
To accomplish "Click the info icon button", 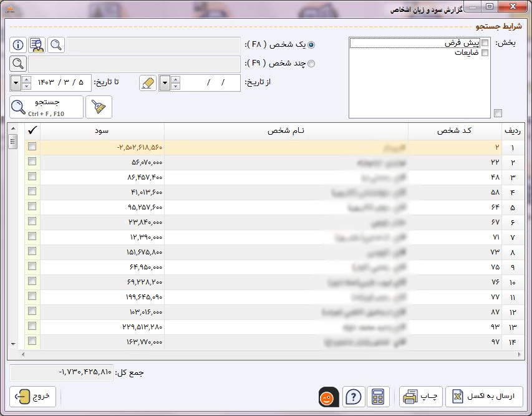I will 18,45.
